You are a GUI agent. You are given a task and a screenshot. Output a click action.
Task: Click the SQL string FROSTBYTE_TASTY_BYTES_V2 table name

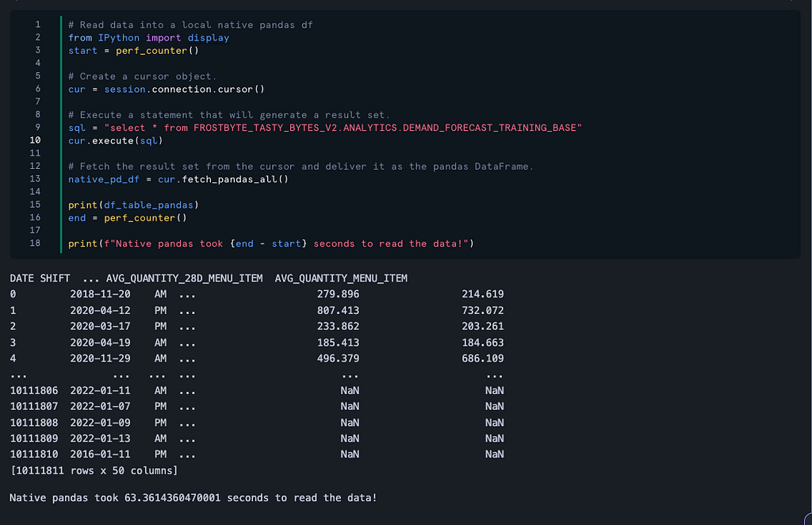click(387, 128)
